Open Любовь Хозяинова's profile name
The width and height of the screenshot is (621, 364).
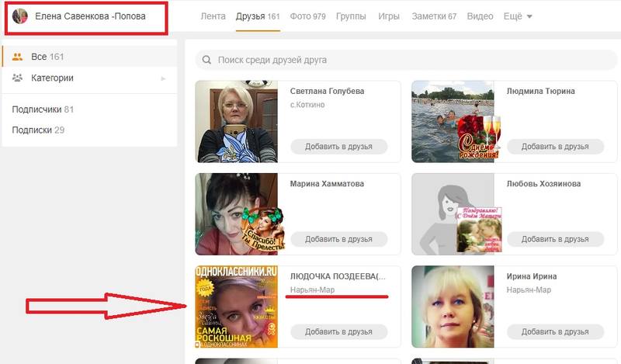(x=544, y=184)
